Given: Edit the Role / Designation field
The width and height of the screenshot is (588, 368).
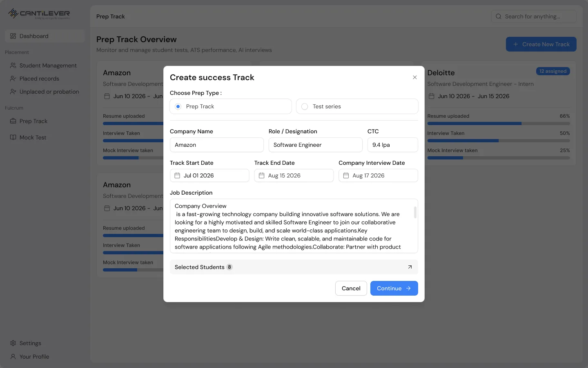Looking at the screenshot, I should [315, 145].
